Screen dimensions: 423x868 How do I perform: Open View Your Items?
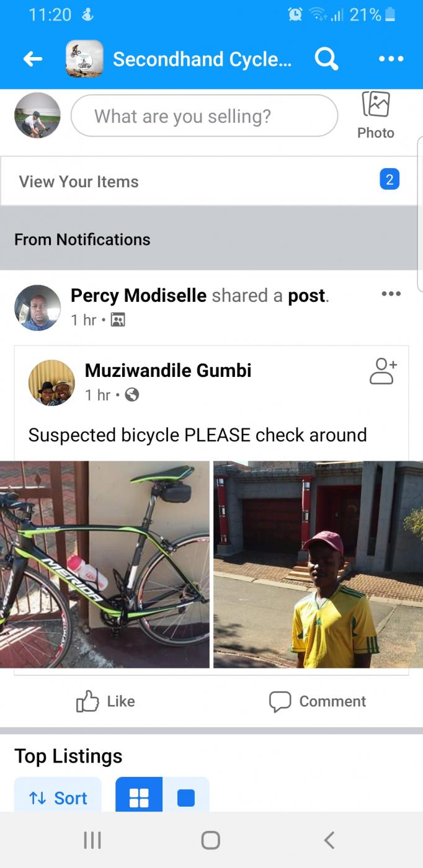click(x=79, y=182)
